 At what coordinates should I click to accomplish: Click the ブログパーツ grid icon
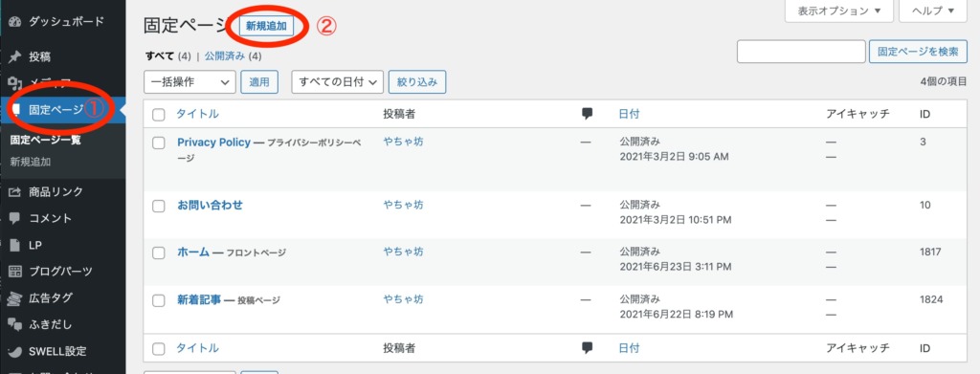click(15, 272)
